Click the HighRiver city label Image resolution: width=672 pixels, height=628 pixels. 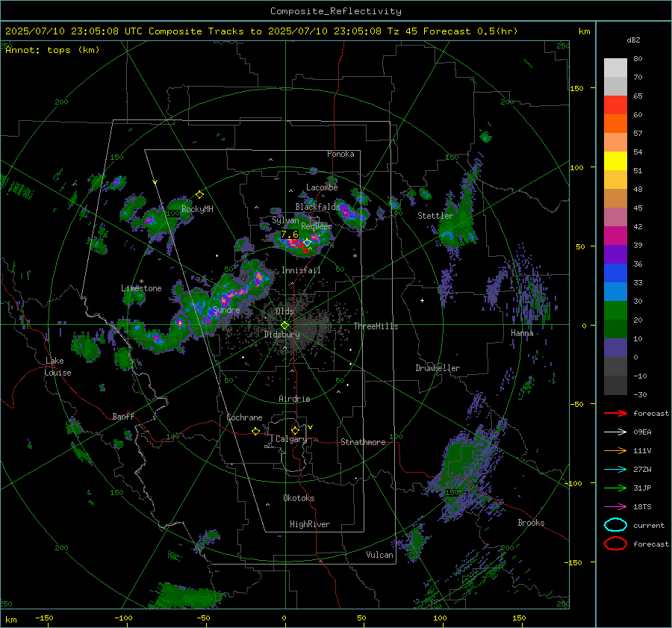coord(310,524)
